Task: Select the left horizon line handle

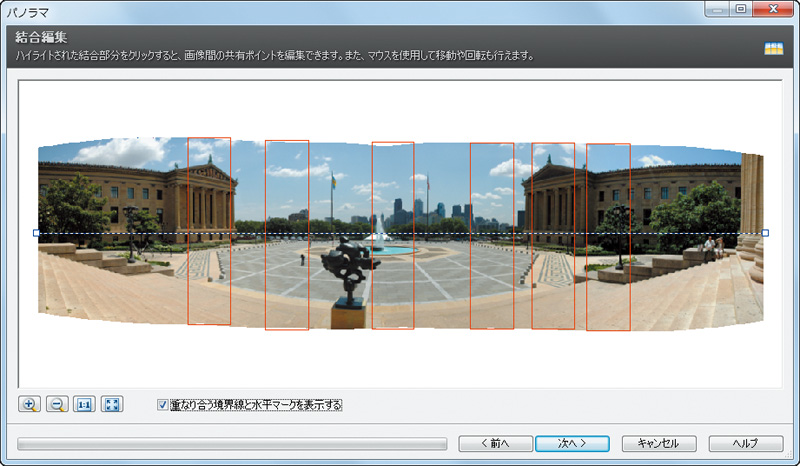Action: pyautogui.click(x=36, y=233)
